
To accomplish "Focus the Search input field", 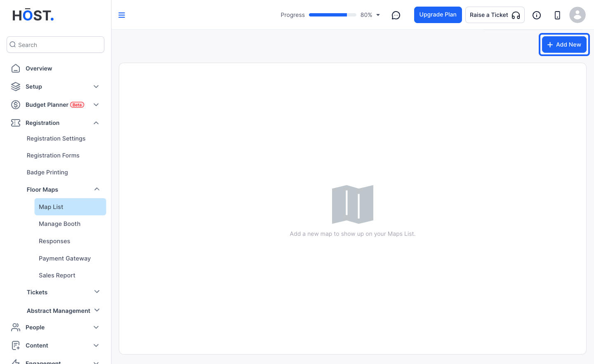I will point(55,45).
